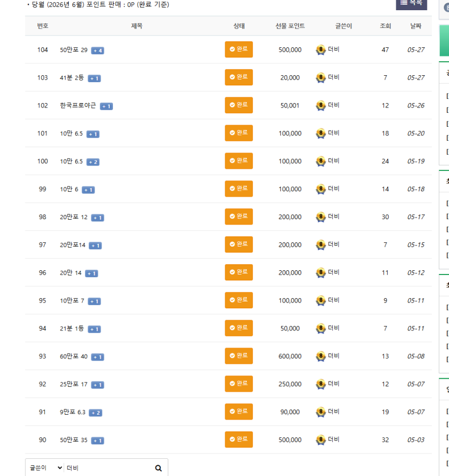Click level 8 medal icon on row 104
This screenshot has width=449, height=476.
click(x=321, y=50)
